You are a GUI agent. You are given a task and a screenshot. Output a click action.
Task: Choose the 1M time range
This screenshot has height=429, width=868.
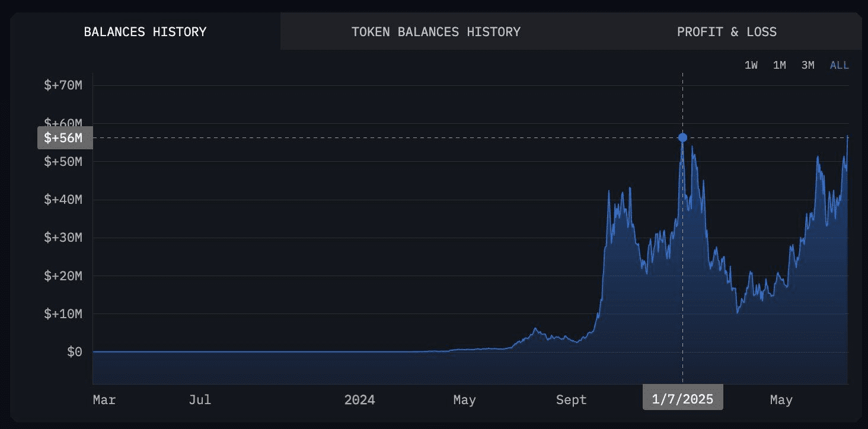(779, 65)
